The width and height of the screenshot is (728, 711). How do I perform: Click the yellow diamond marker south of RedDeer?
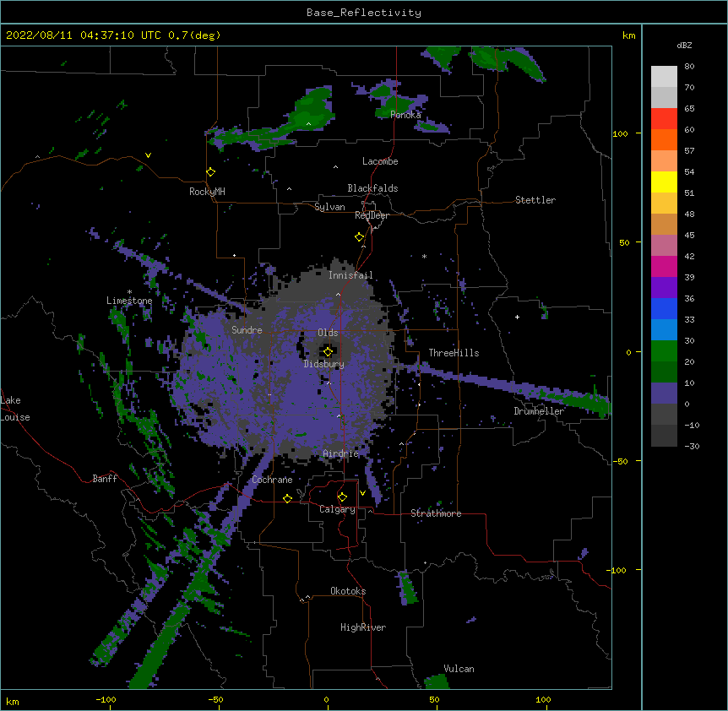tap(360, 237)
